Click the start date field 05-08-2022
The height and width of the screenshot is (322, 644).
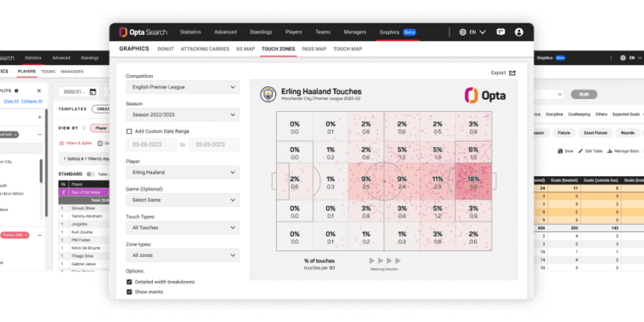pos(151,145)
